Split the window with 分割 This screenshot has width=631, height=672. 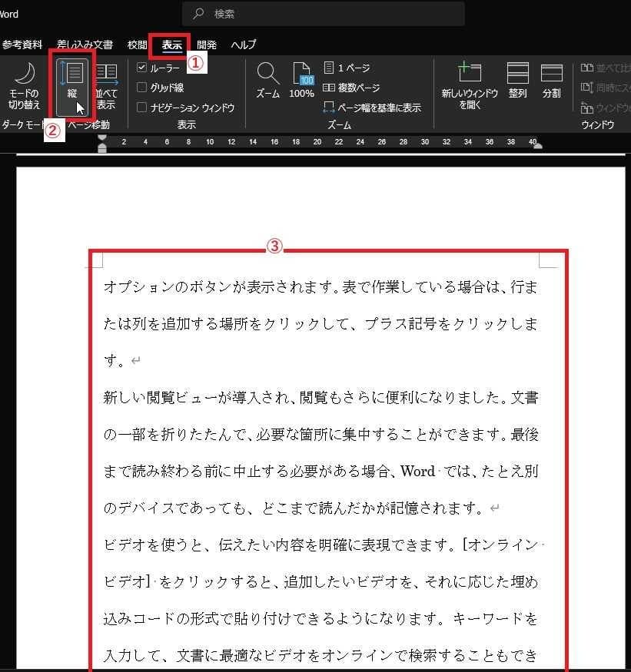coord(551,82)
